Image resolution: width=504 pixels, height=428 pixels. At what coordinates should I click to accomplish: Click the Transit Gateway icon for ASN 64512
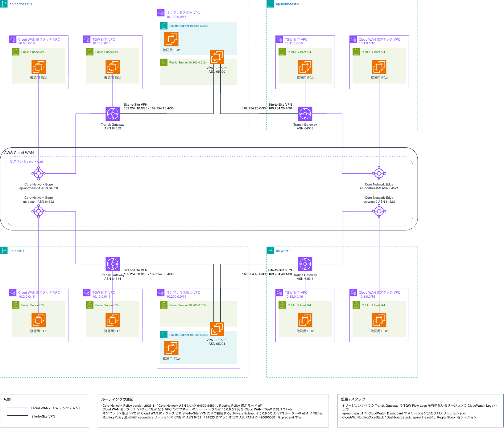[113, 114]
